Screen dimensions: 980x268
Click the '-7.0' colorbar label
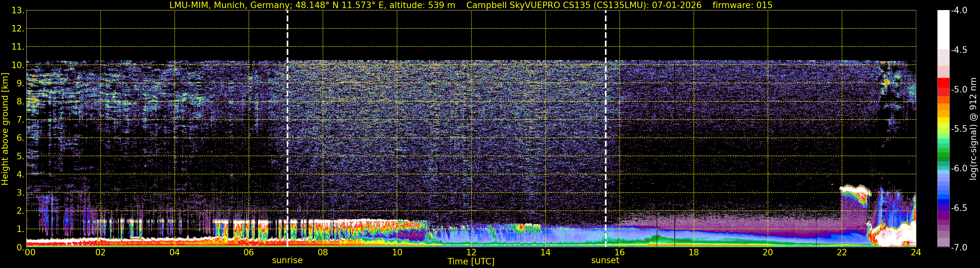tap(959, 247)
